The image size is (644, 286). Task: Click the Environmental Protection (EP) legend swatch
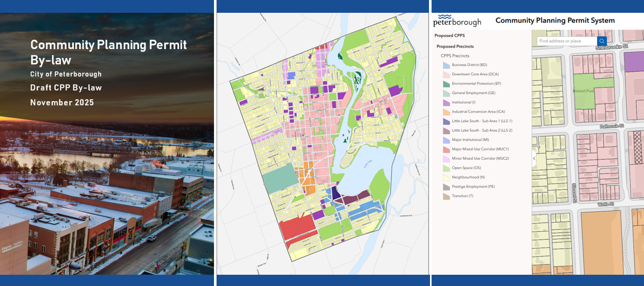pyautogui.click(x=446, y=84)
